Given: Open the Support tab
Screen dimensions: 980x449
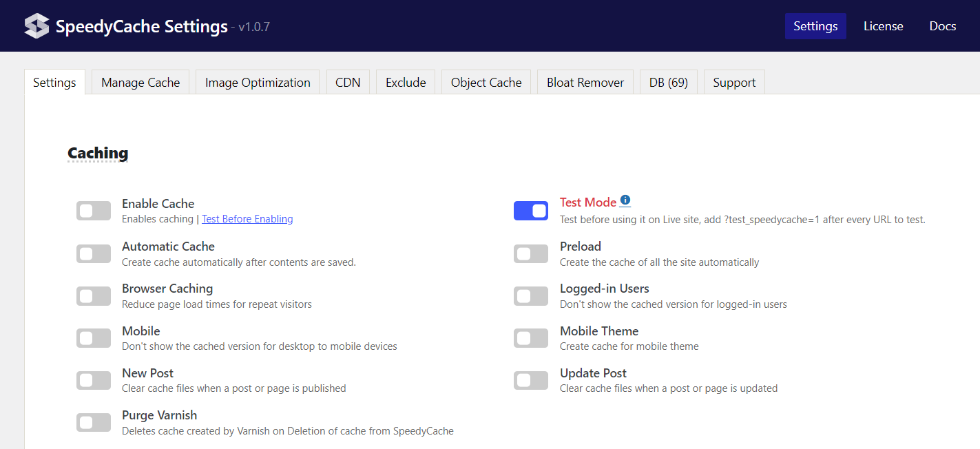Looking at the screenshot, I should click(734, 82).
